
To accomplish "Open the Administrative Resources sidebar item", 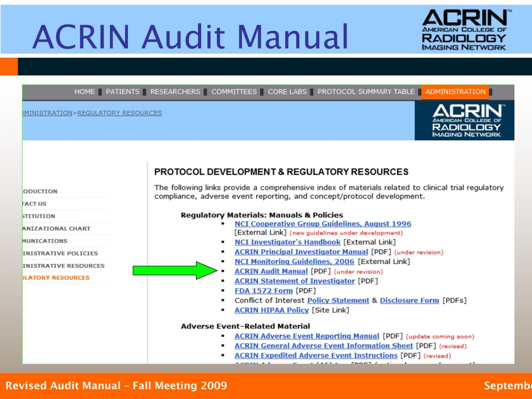I will (x=64, y=266).
